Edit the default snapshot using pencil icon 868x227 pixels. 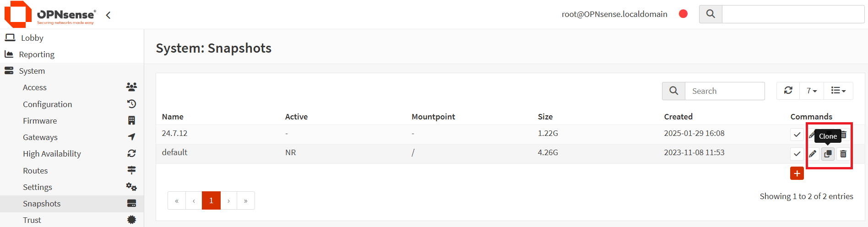813,154
